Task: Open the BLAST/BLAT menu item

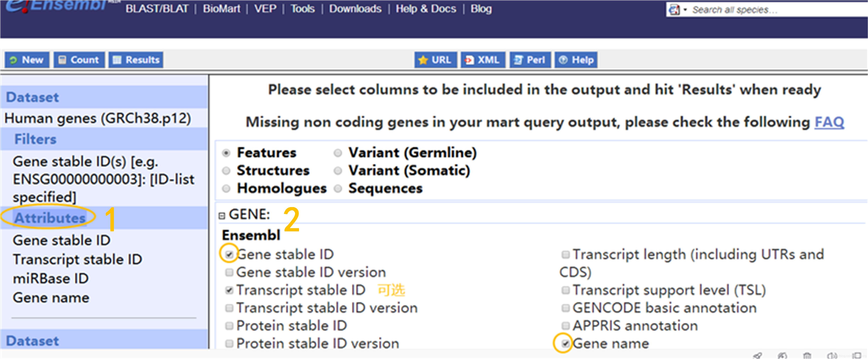Action: (x=157, y=9)
